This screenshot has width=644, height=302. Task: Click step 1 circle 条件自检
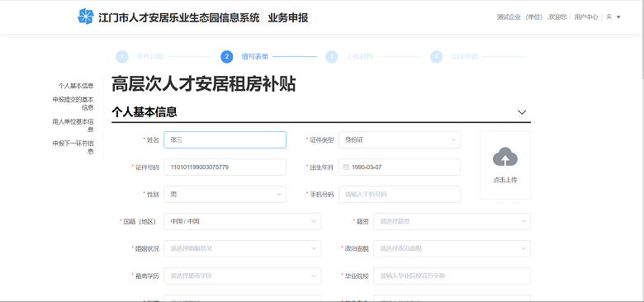click(122, 57)
